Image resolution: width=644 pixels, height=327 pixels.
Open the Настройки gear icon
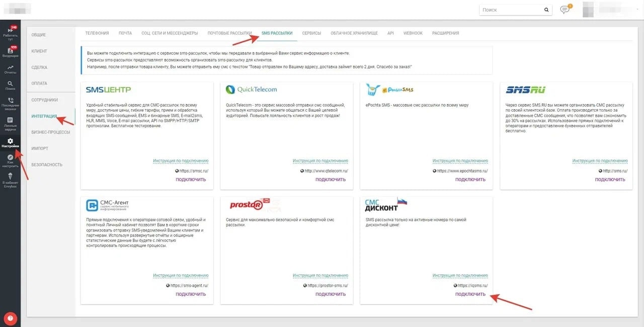pos(10,143)
